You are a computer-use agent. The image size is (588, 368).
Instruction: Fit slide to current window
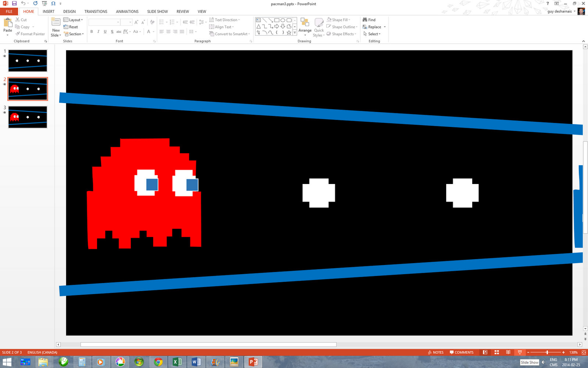(x=584, y=352)
